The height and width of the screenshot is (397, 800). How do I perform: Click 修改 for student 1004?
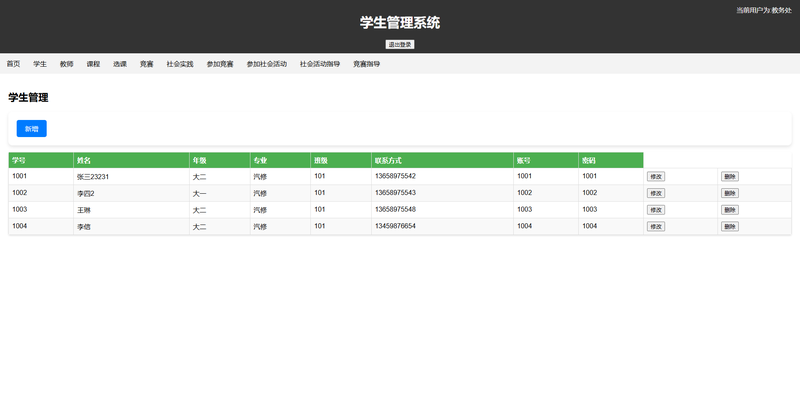(656, 227)
